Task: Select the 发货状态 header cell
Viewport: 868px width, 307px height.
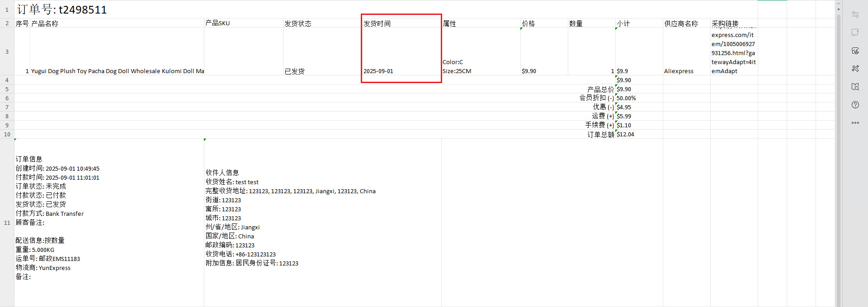Action: (323, 23)
